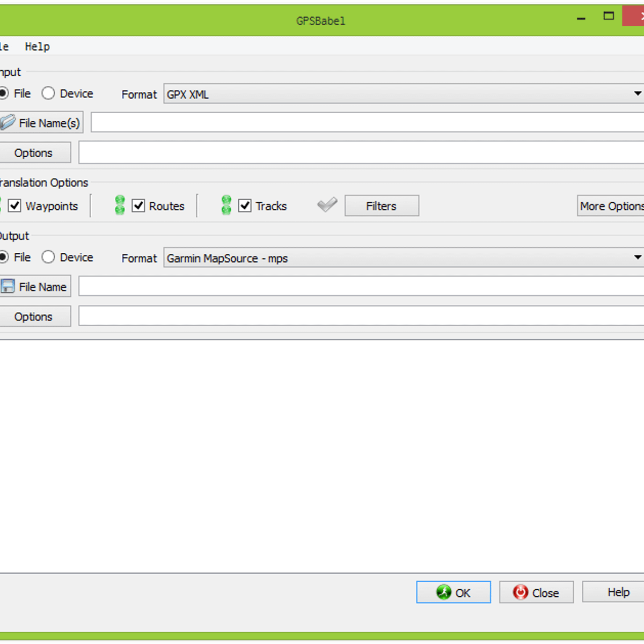Toggle the Waypoints checkbox
This screenshot has height=644, width=644.
tap(14, 206)
